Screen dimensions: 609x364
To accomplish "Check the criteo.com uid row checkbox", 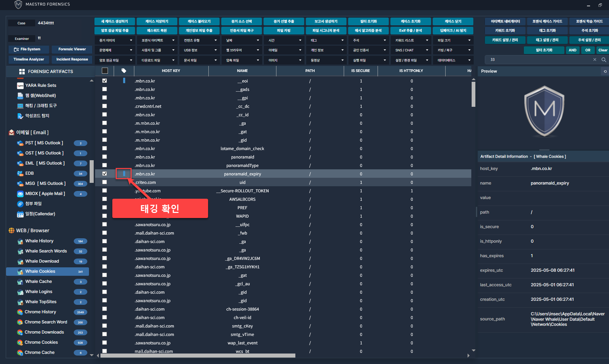I will pyautogui.click(x=105, y=182).
